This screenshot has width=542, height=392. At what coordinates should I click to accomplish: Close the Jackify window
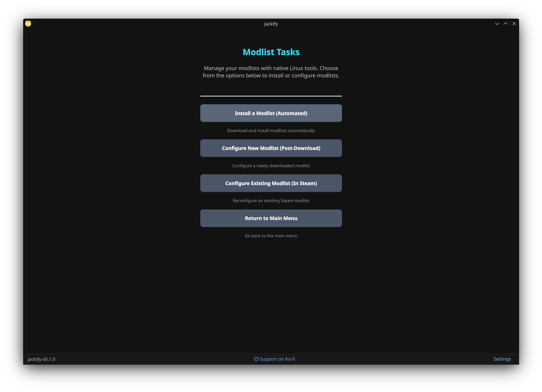514,24
